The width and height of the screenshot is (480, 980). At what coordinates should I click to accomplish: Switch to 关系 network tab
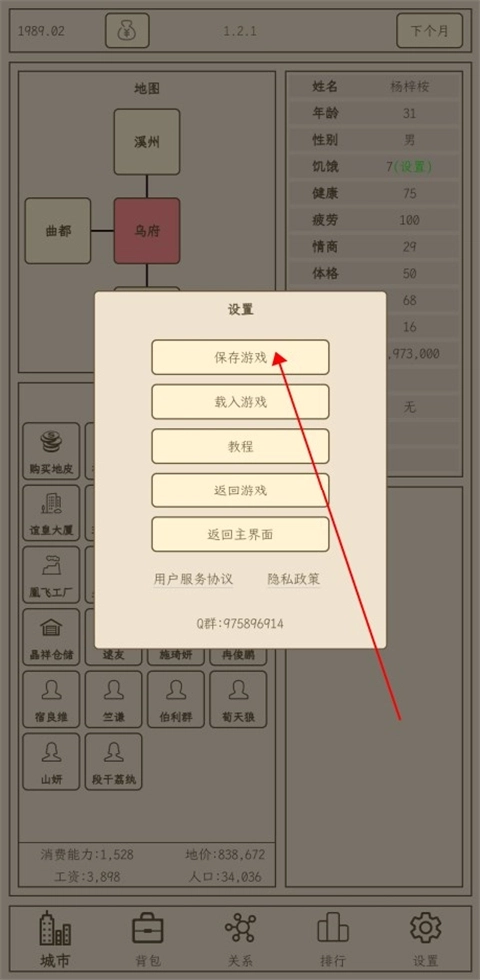click(x=240, y=940)
